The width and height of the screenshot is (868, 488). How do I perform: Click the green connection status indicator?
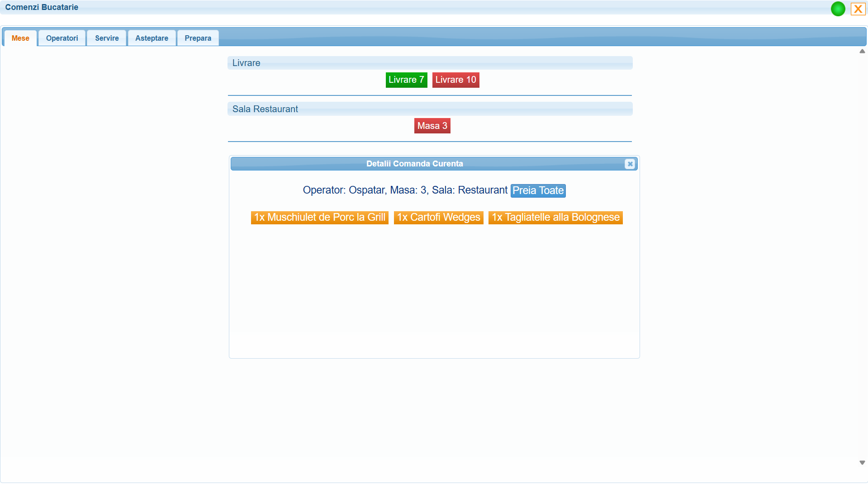coord(838,9)
